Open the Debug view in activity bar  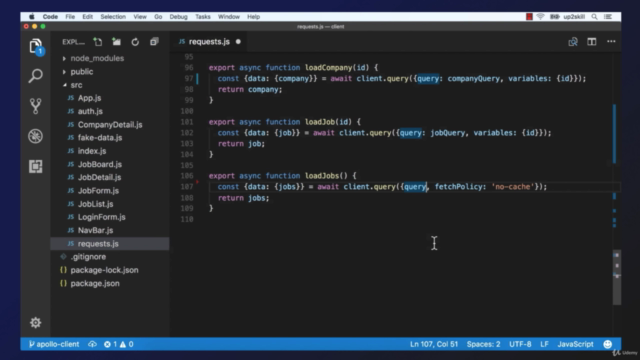[x=36, y=136]
